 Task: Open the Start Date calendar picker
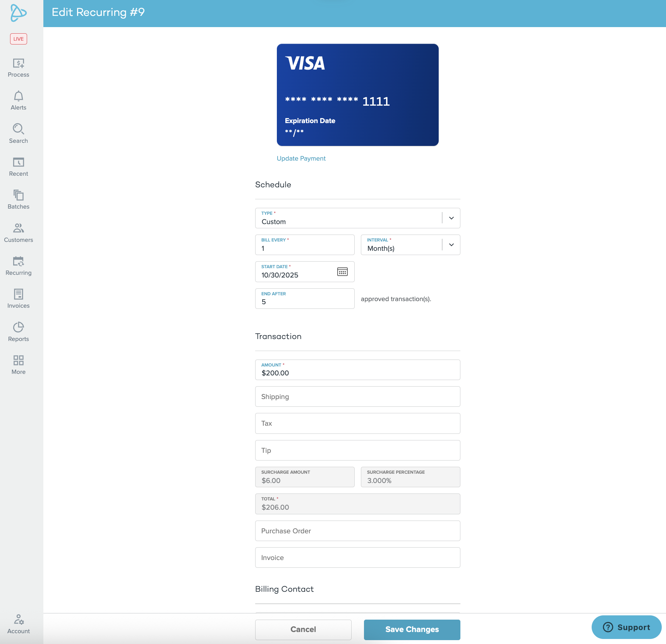(x=342, y=272)
